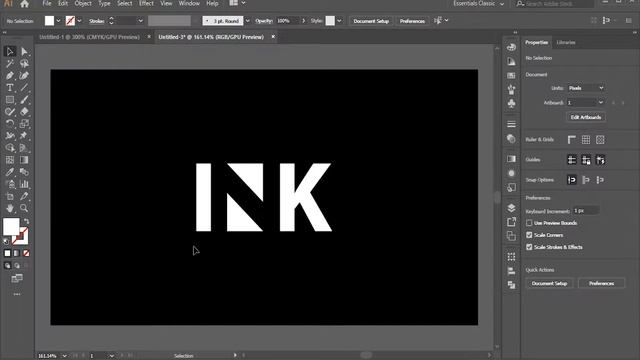Viewport: 640px width, 360px height.
Task: Click Document Setup in control bar
Action: click(371, 21)
